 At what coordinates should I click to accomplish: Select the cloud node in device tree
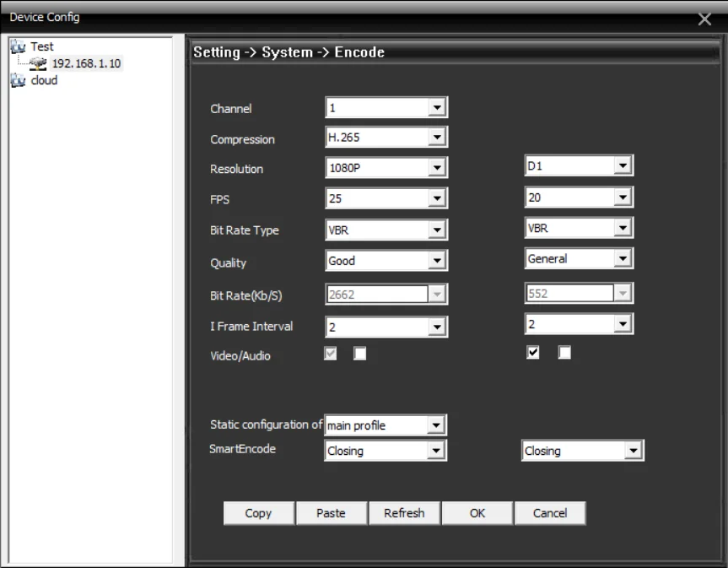pyautogui.click(x=44, y=81)
